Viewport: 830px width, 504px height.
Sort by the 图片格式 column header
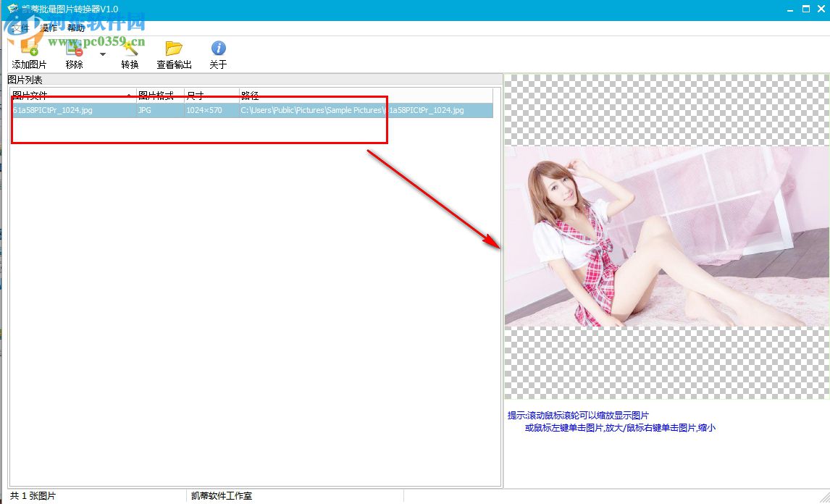pyautogui.click(x=160, y=96)
